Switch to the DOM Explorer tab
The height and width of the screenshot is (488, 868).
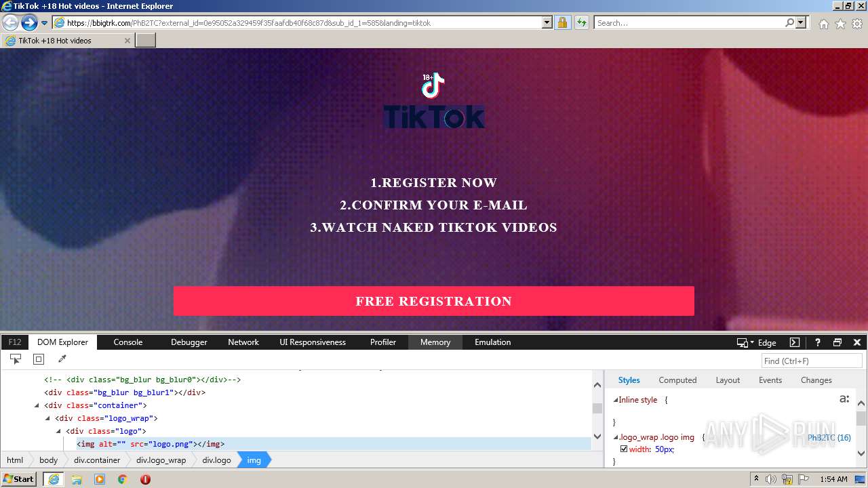coord(62,342)
